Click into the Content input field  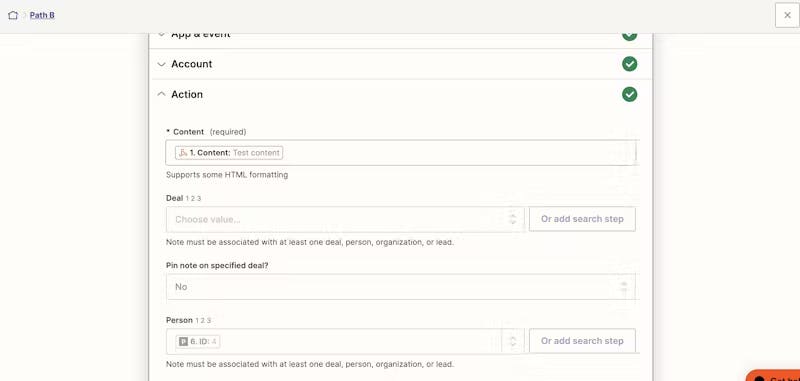(x=402, y=153)
